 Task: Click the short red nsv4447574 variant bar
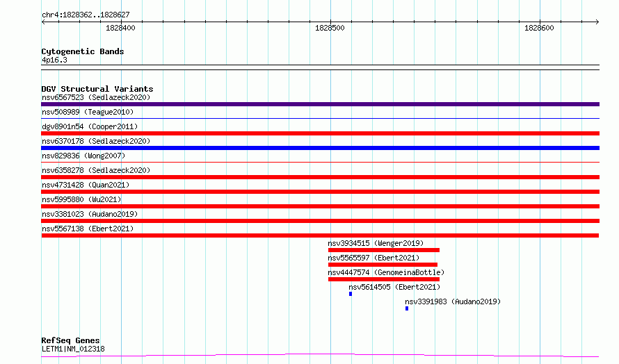pyautogui.click(x=384, y=279)
